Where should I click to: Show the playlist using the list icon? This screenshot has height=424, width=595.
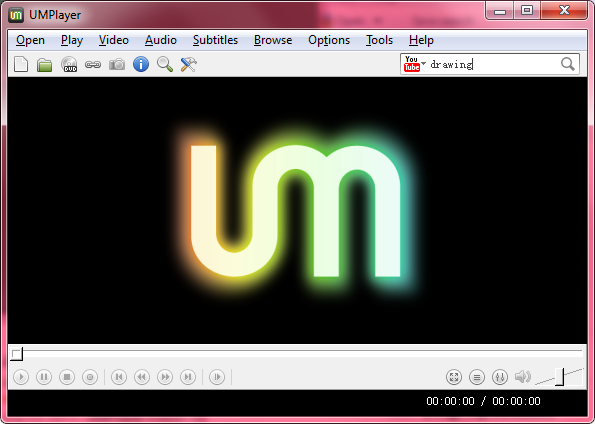[x=477, y=377]
